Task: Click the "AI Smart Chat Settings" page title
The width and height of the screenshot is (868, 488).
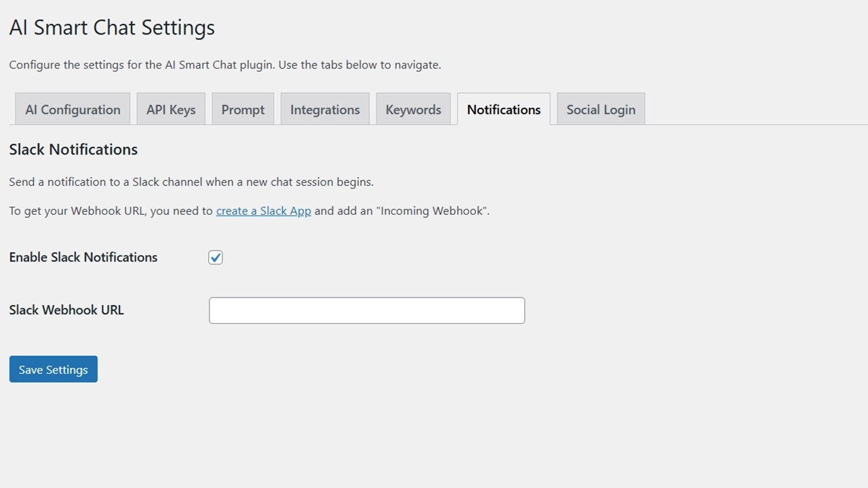Action: point(112,28)
